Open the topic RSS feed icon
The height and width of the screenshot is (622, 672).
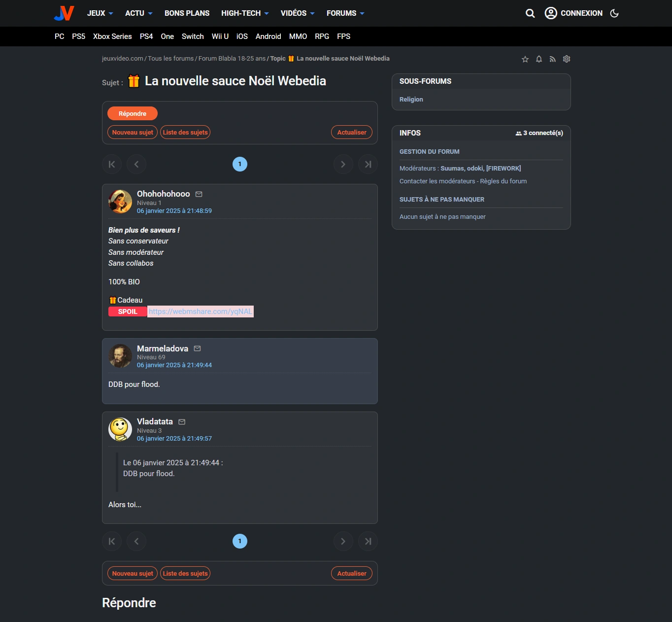(553, 59)
